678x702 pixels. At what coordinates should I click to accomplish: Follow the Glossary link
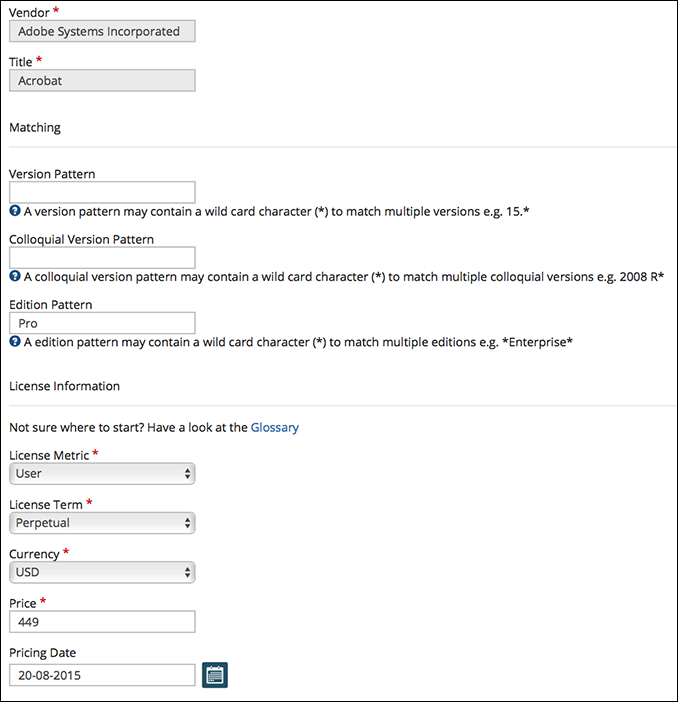click(274, 427)
